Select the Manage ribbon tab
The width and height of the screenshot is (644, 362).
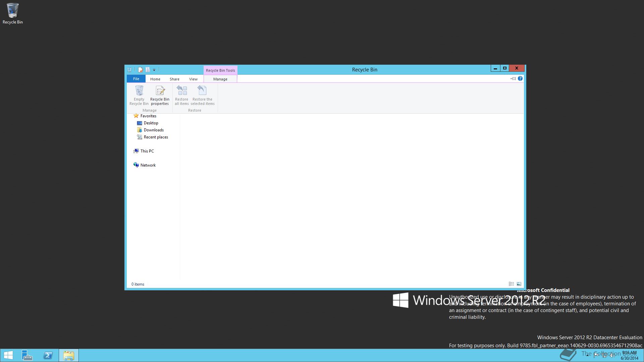click(x=220, y=79)
